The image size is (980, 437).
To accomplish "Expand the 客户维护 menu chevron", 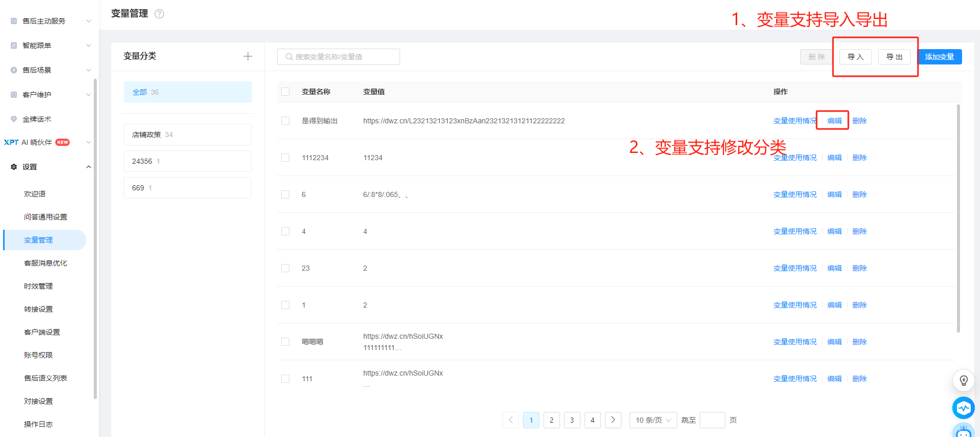I will 89,95.
